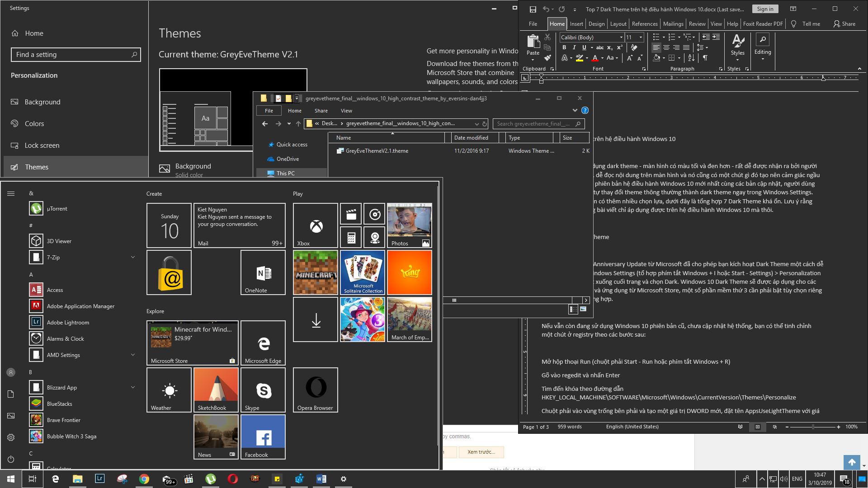Apply italic formatting
Image resolution: width=868 pixels, height=488 pixels.
coord(574,47)
